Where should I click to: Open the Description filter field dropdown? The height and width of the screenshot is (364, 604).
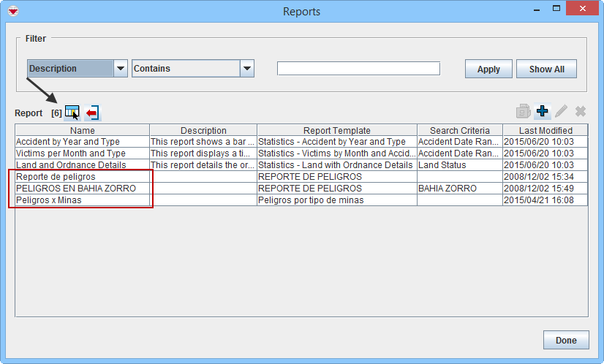coord(121,69)
